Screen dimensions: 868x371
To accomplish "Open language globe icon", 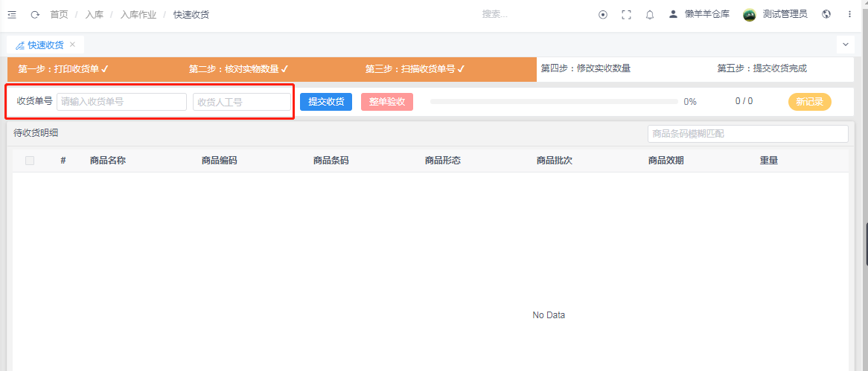I will [826, 14].
